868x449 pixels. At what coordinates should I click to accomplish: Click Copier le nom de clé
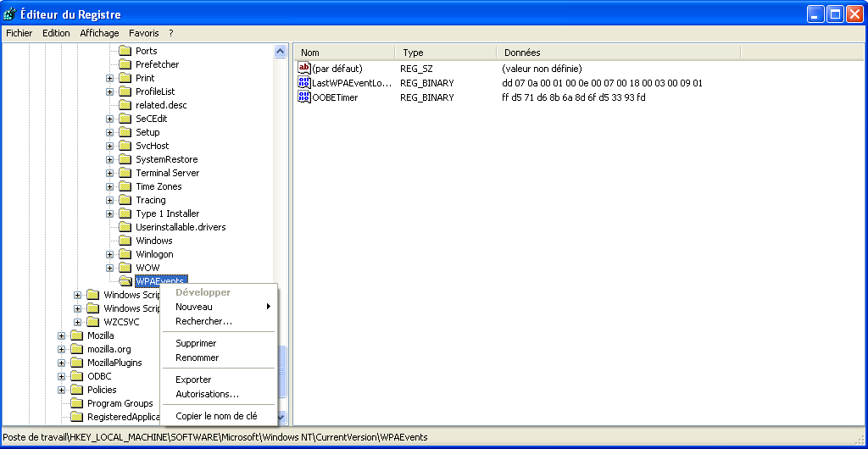pos(216,416)
